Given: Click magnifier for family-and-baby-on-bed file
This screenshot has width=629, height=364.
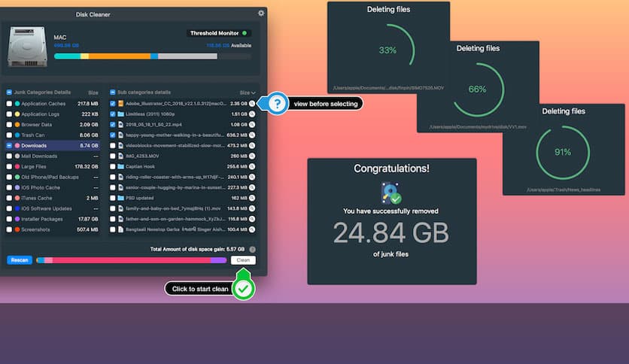Looking at the screenshot, I should click(x=252, y=208).
